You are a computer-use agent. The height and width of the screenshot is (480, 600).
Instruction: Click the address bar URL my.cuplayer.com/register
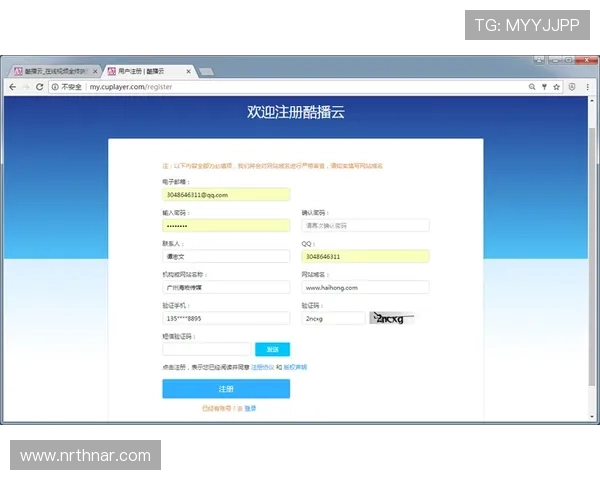click(130, 87)
